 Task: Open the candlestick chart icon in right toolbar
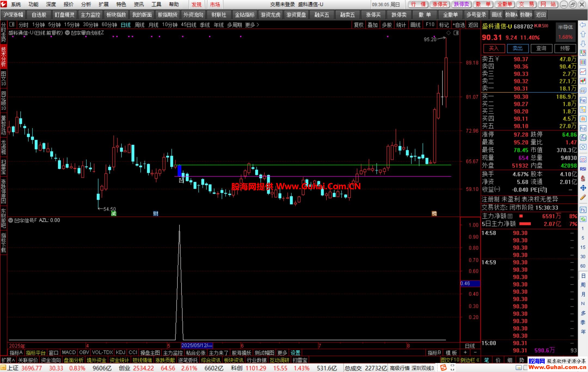pos(583,81)
